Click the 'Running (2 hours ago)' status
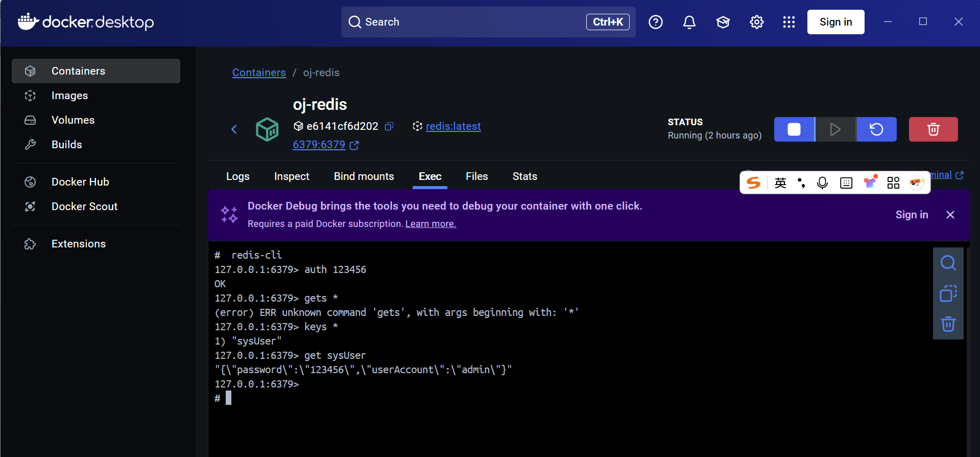 [714, 135]
